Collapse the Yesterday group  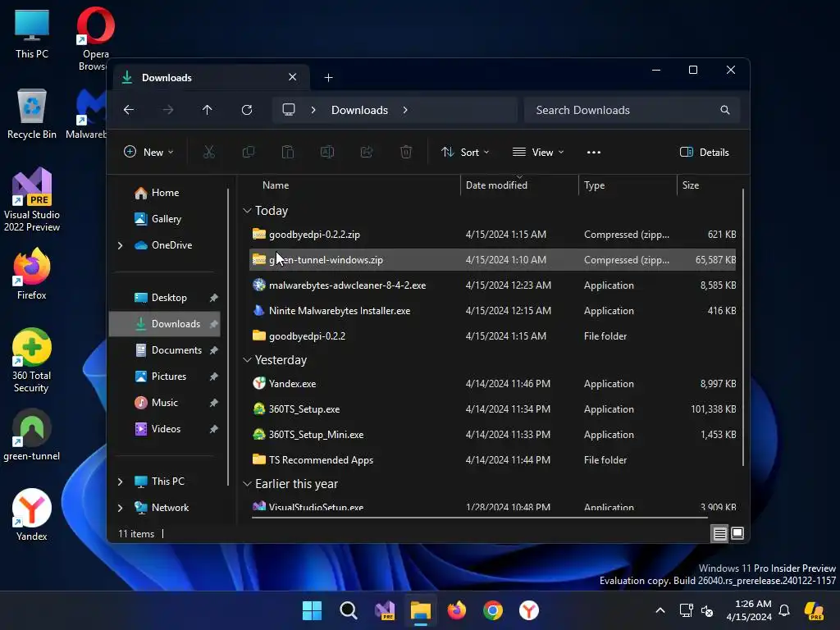coord(247,360)
